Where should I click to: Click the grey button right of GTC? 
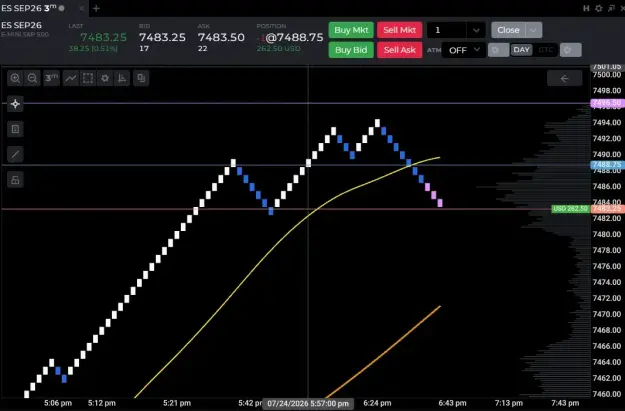click(x=570, y=50)
